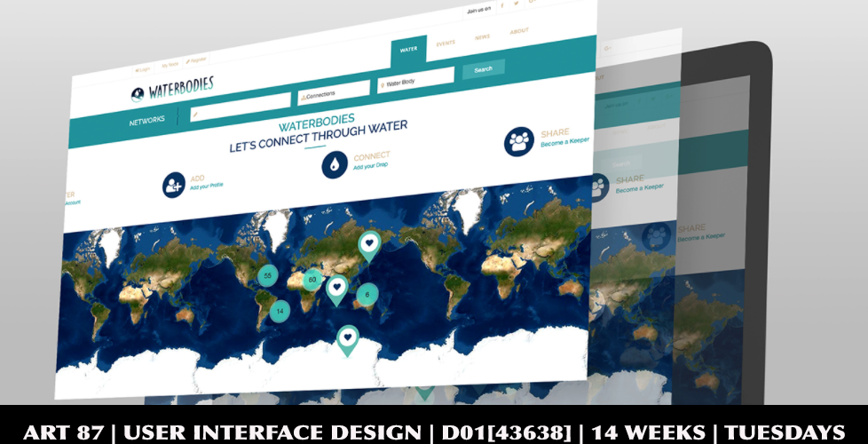This screenshot has height=444, width=868.
Task: Open the News menu item
Action: [x=482, y=37]
